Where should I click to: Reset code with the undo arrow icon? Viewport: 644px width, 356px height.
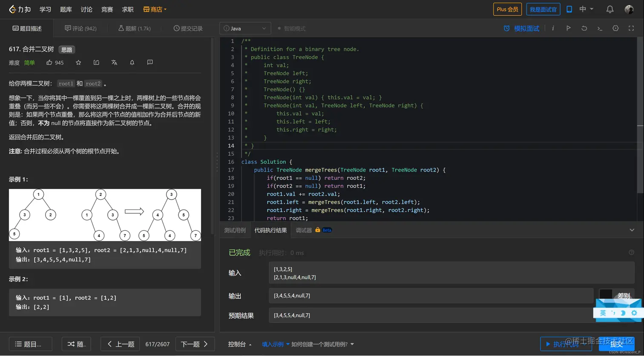click(x=584, y=28)
